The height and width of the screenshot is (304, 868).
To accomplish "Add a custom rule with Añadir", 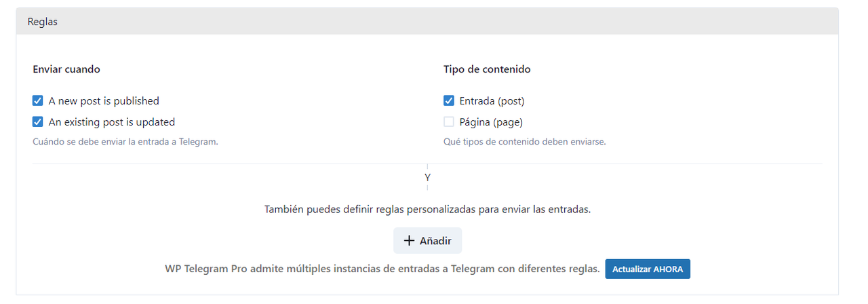I will pos(427,241).
